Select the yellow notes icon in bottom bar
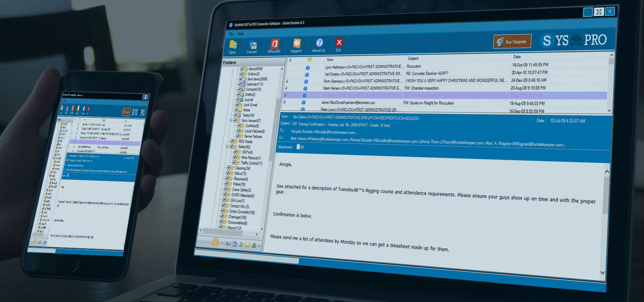644x302 pixels. [248, 245]
